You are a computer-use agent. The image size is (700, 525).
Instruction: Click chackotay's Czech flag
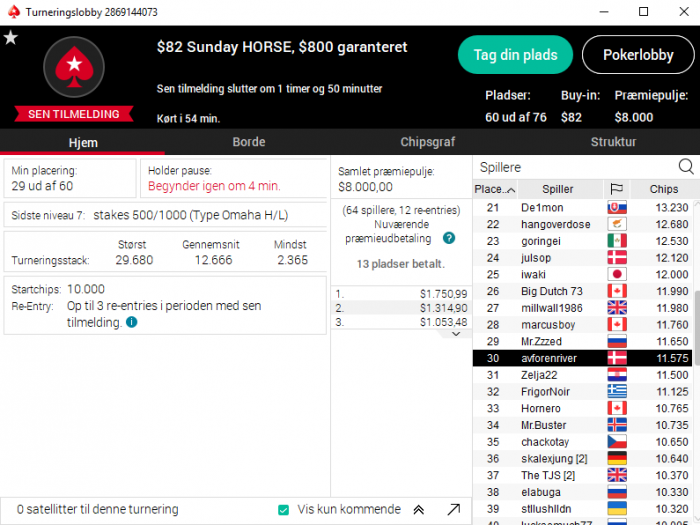617,442
